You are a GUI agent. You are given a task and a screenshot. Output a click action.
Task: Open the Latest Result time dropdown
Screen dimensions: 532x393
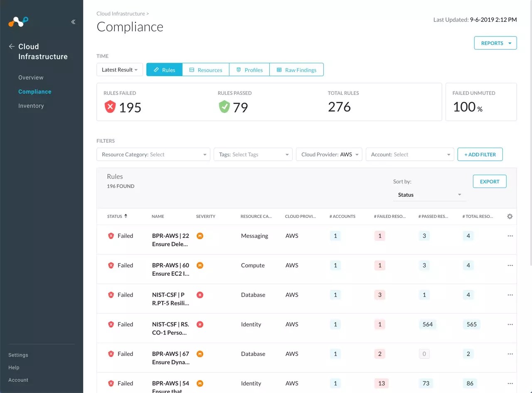point(120,70)
